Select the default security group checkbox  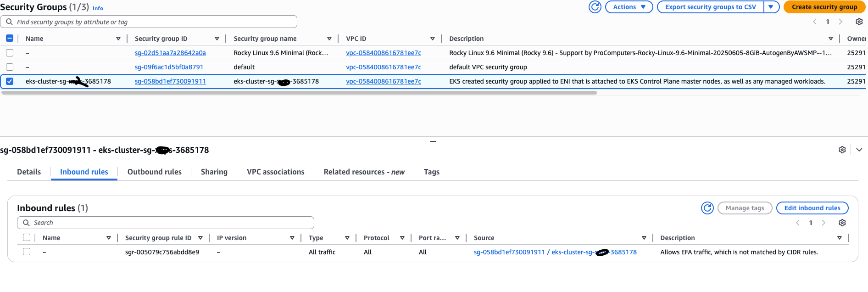[10, 67]
